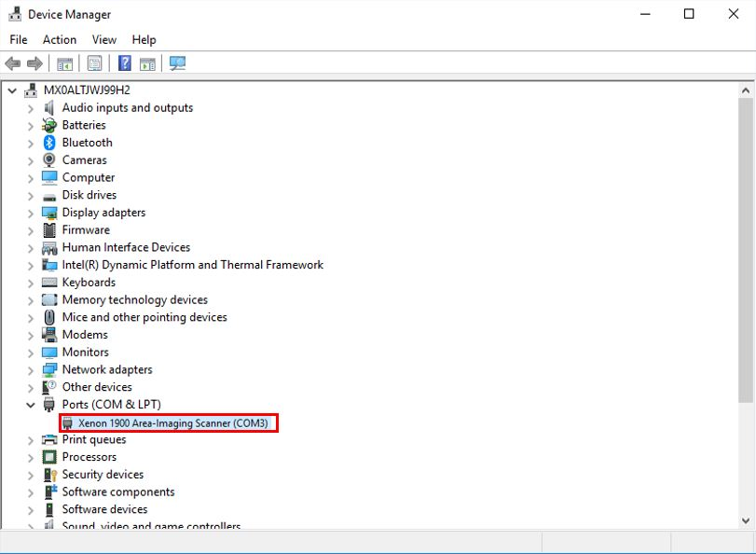The height and width of the screenshot is (554, 756).
Task: Select the Monitors category
Action: 86,353
